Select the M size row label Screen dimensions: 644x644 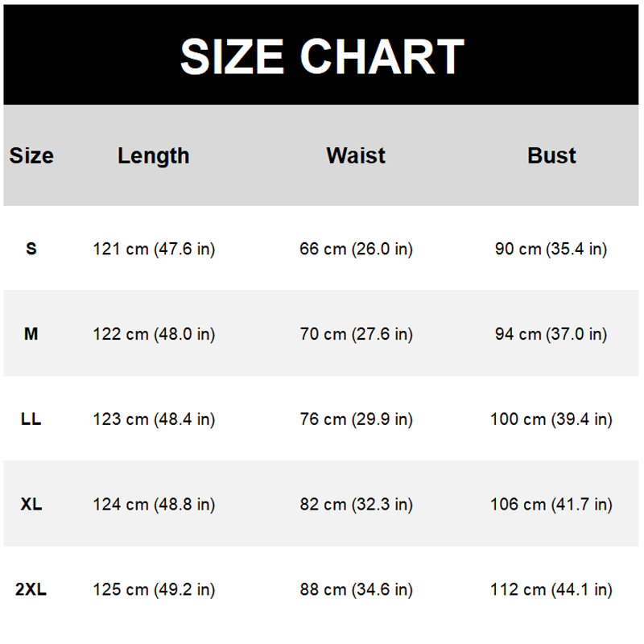click(x=31, y=334)
